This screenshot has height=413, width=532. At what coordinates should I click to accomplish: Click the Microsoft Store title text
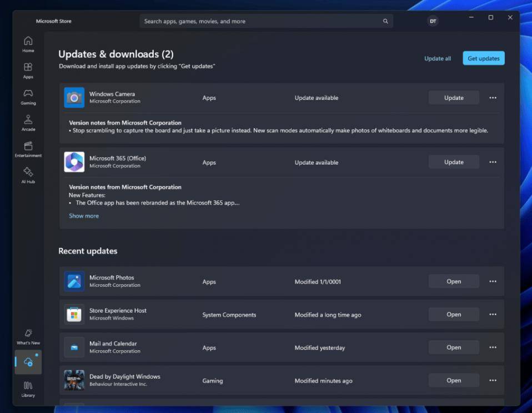[x=54, y=21]
